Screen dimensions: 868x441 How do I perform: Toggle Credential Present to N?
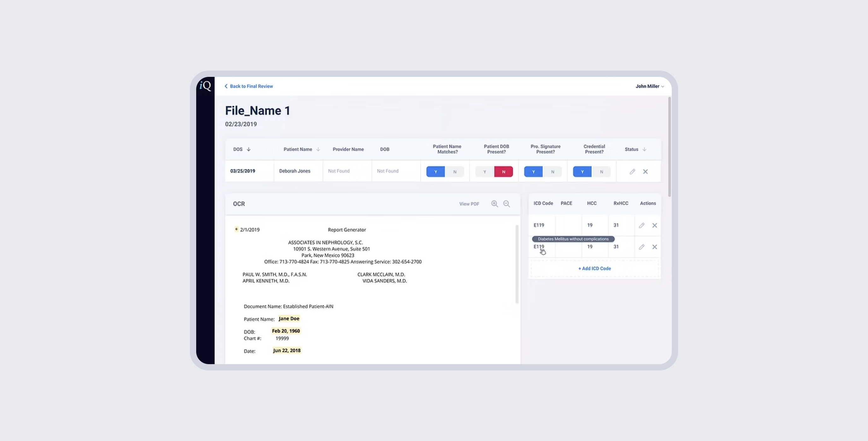601,171
